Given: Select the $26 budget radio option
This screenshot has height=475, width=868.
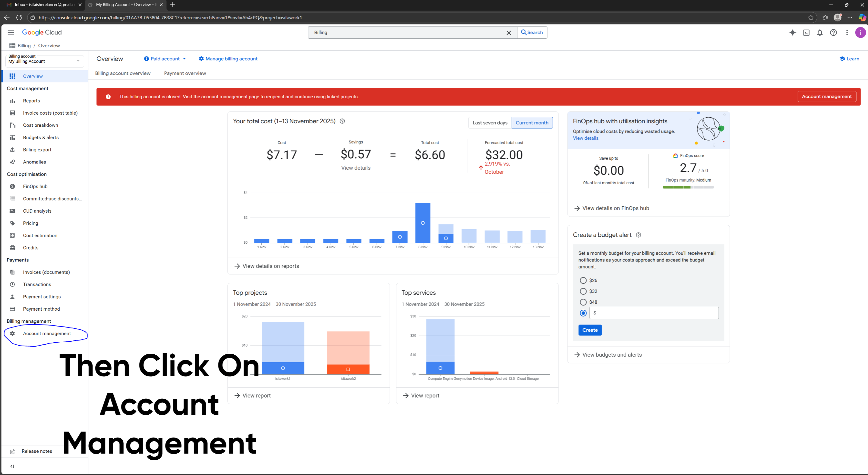Looking at the screenshot, I should pyautogui.click(x=583, y=280).
